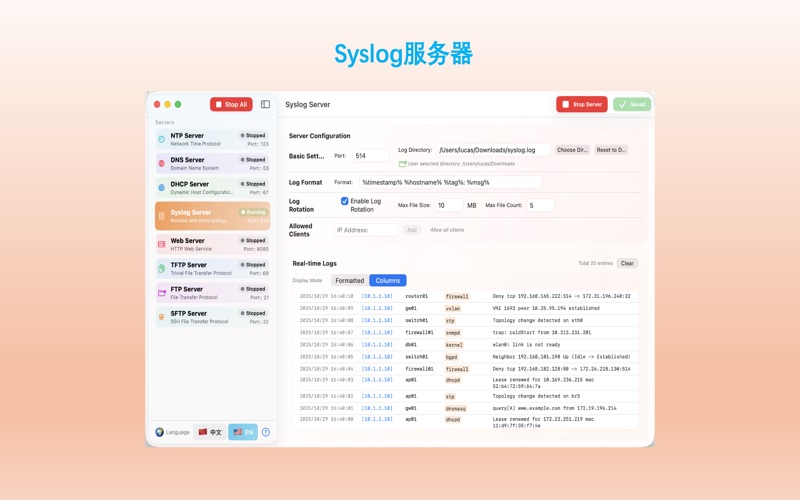The width and height of the screenshot is (800, 500).
Task: Open help via question mark icon
Action: (x=266, y=432)
